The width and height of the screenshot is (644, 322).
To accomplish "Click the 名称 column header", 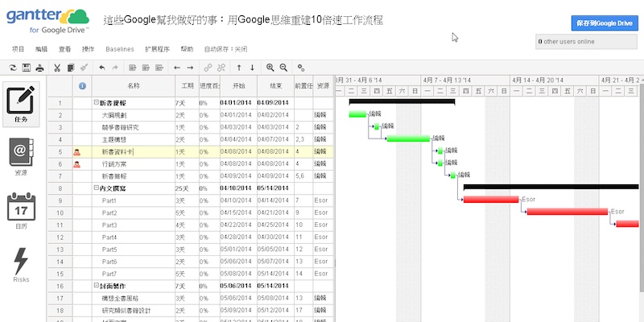I will (x=133, y=86).
